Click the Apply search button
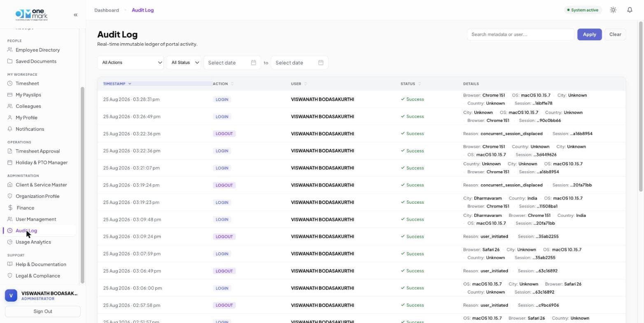 pyautogui.click(x=589, y=35)
